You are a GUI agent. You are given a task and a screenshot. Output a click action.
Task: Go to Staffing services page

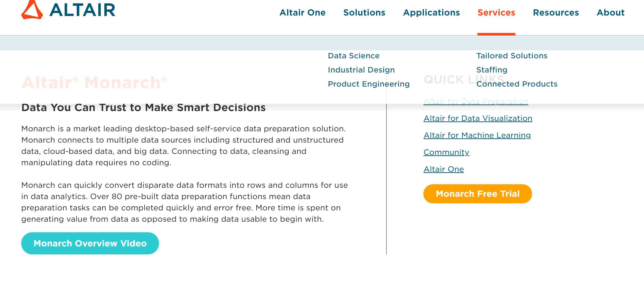pos(492,70)
